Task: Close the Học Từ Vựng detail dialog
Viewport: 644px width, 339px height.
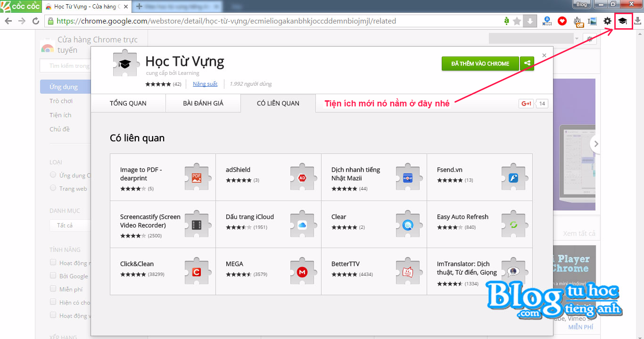Action: pos(544,55)
